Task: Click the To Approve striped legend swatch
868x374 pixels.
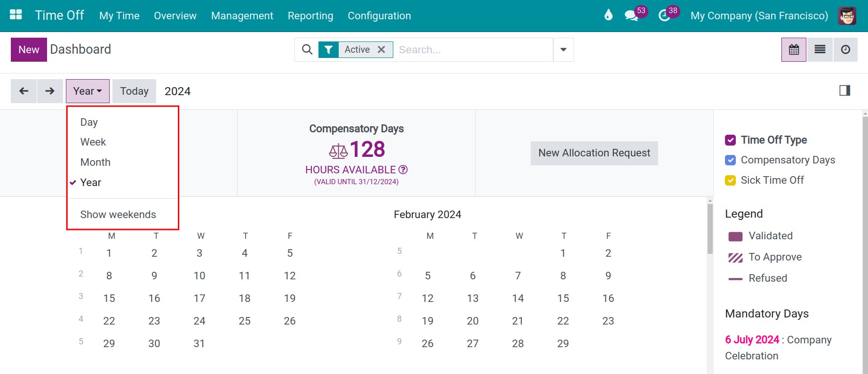Action: pos(735,257)
